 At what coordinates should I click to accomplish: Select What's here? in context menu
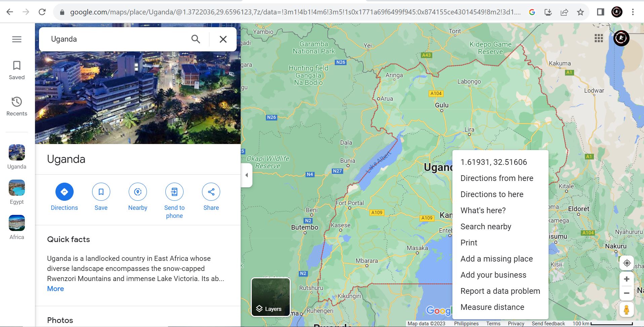(x=500, y=211)
